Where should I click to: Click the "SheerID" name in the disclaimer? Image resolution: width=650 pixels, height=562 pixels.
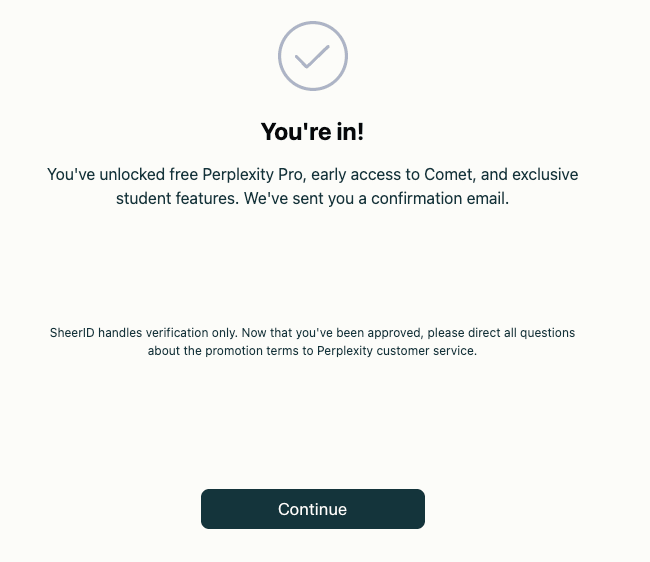(x=72, y=332)
